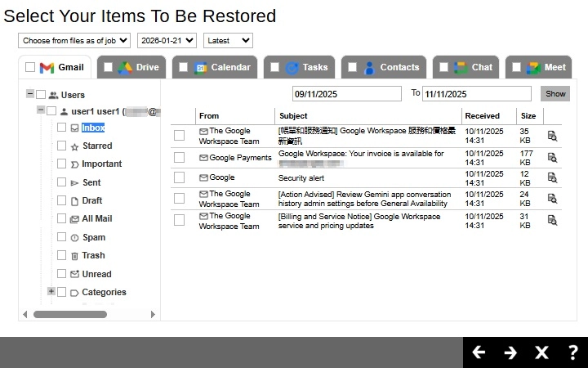Tick the Trash folder checkbox

(x=61, y=255)
